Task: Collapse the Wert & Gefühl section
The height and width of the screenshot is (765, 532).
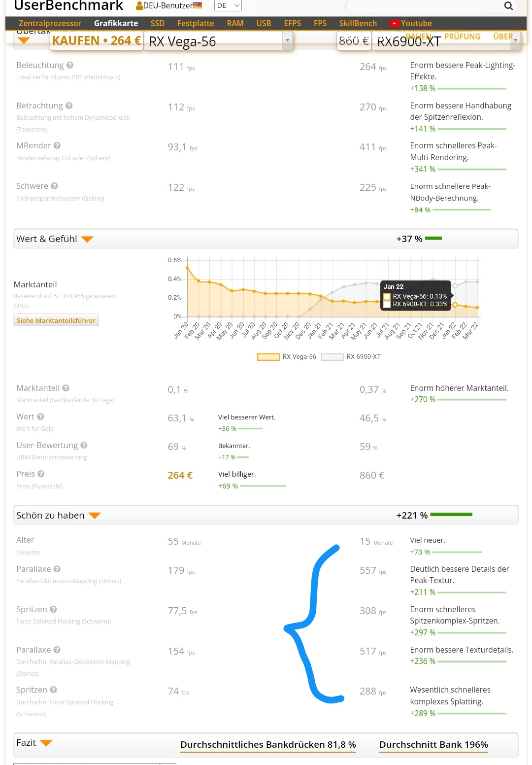Action: coord(87,240)
